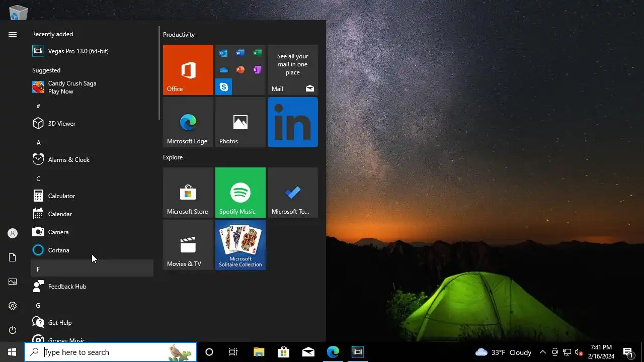Screen dimensions: 644x362
Task: Open Microsoft Solitaire Collection tile
Action: pyautogui.click(x=240, y=245)
